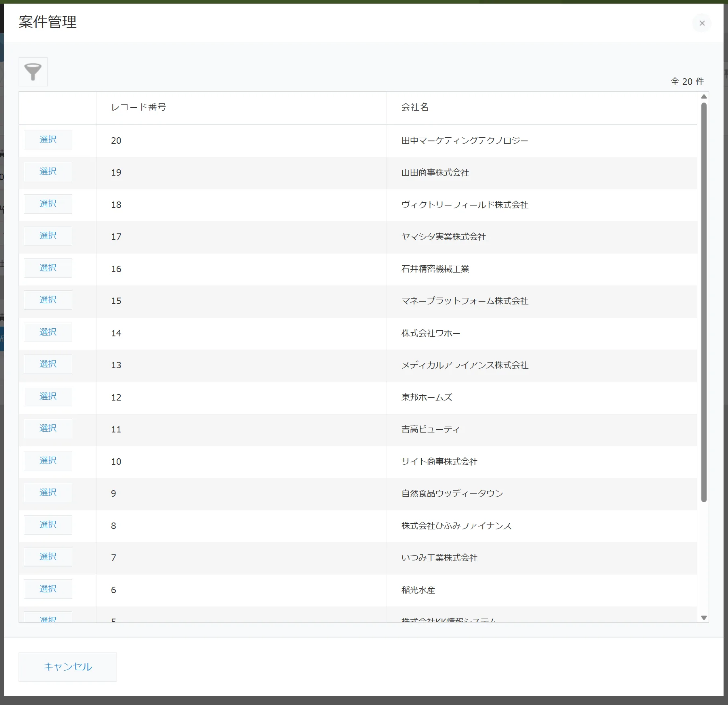Click 選択 for 株式会社ひふみファイナンス
The image size is (728, 705).
[48, 525]
